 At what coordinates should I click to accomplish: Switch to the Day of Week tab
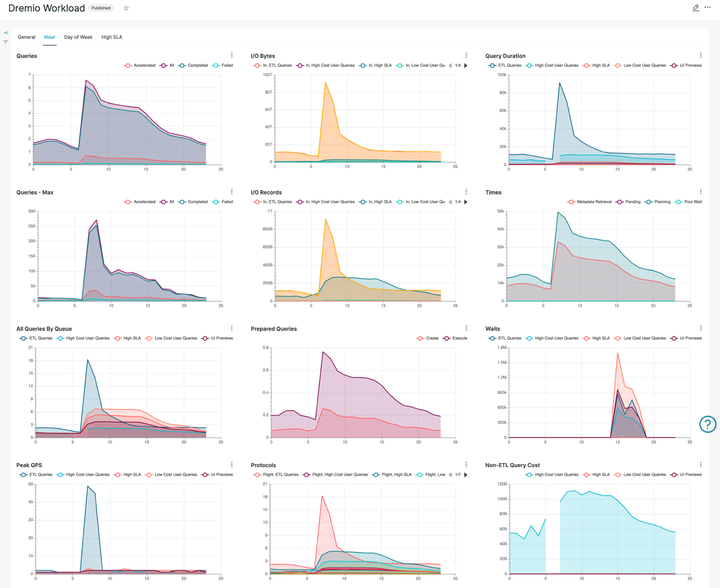tap(78, 37)
